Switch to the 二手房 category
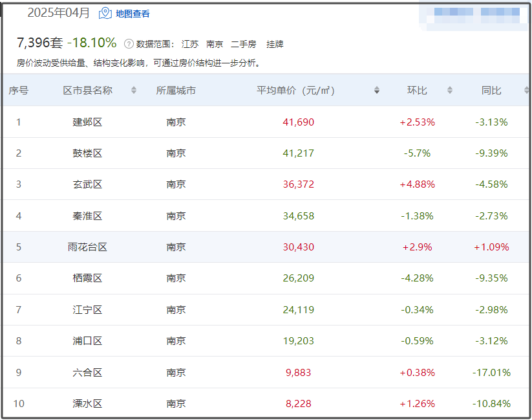Image resolution: width=532 pixels, height=420 pixels. tap(244, 45)
